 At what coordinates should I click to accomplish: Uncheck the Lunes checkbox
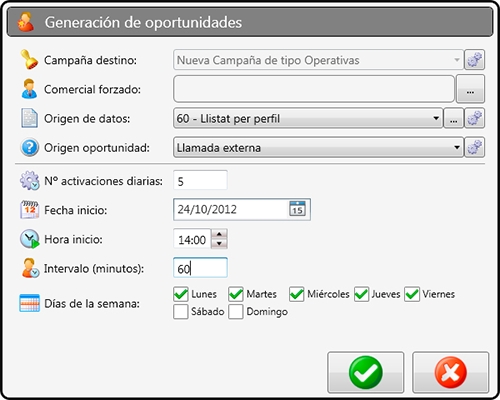coord(181,294)
